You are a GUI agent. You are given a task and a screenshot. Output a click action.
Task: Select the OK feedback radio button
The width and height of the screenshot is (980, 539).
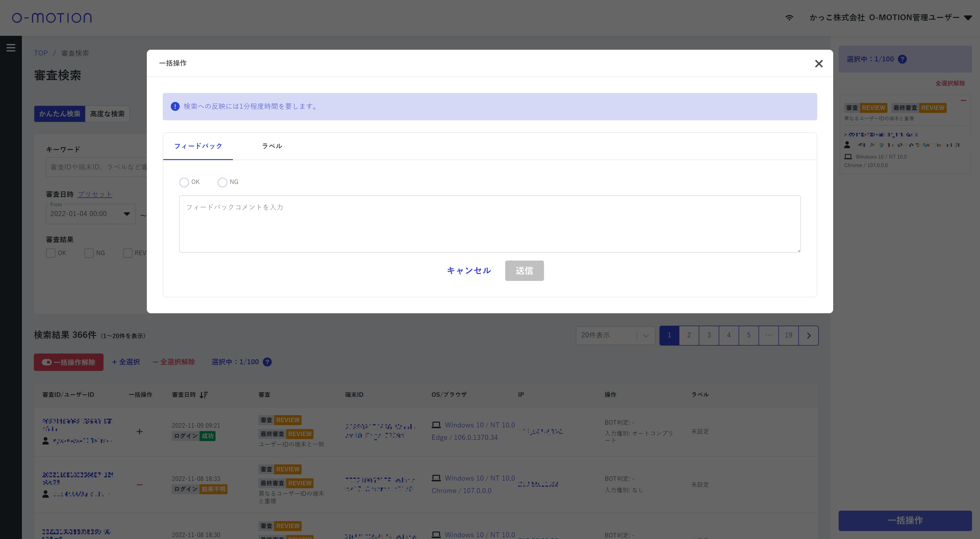coord(184,182)
